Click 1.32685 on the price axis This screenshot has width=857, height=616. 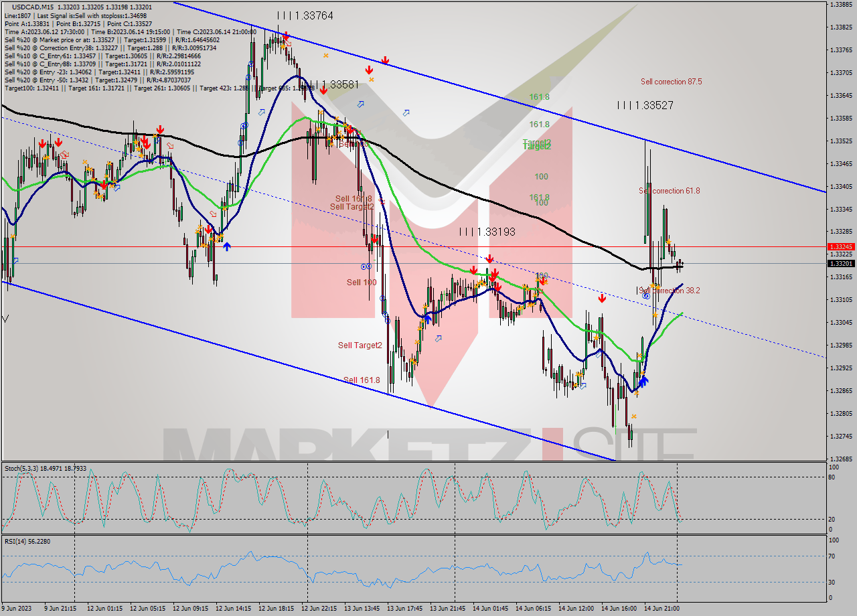click(840, 459)
